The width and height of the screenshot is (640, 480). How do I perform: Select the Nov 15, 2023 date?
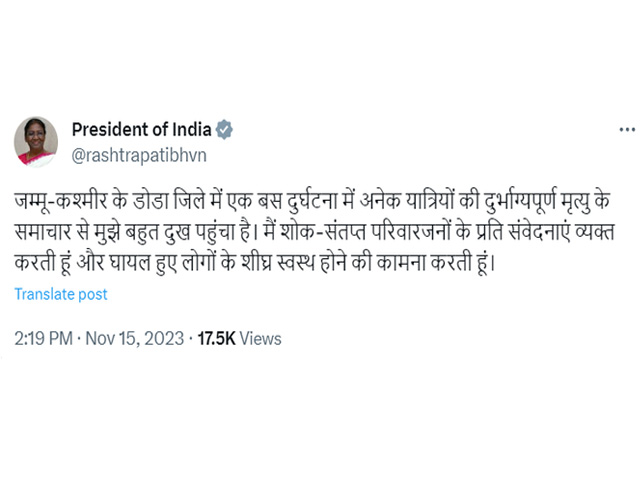135,338
